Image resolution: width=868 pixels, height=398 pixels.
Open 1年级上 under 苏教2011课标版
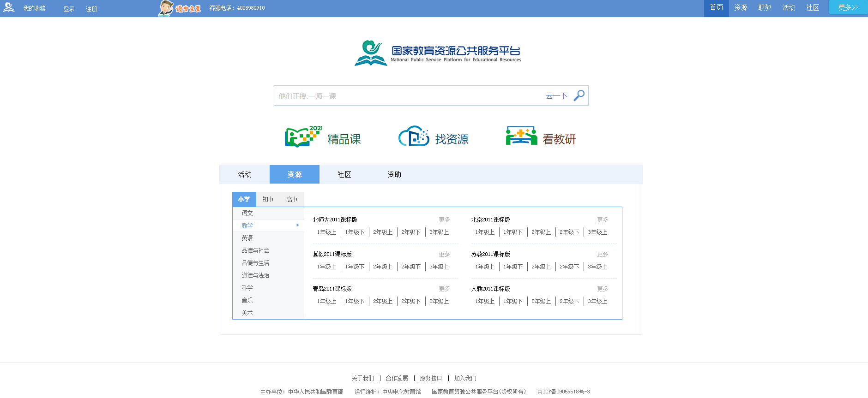click(485, 267)
